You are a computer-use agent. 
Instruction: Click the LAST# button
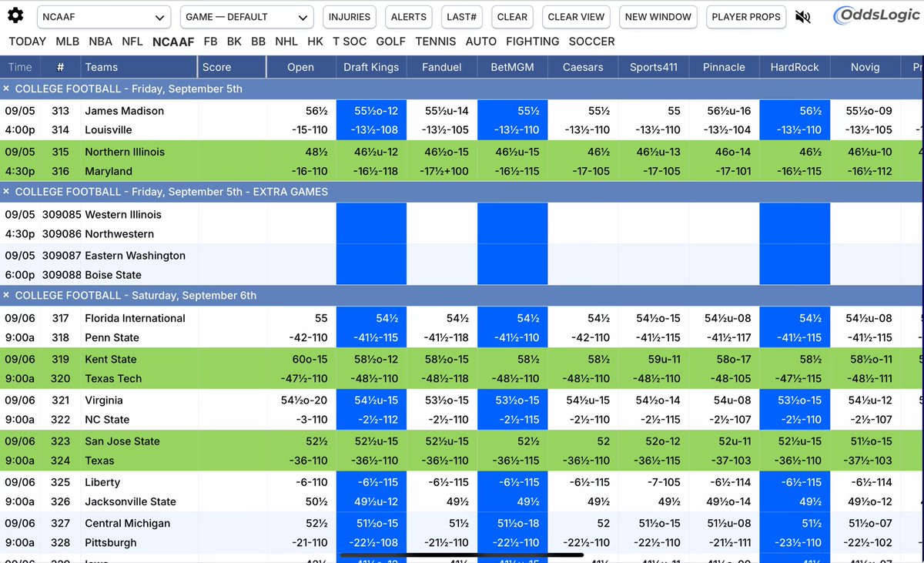[462, 16]
